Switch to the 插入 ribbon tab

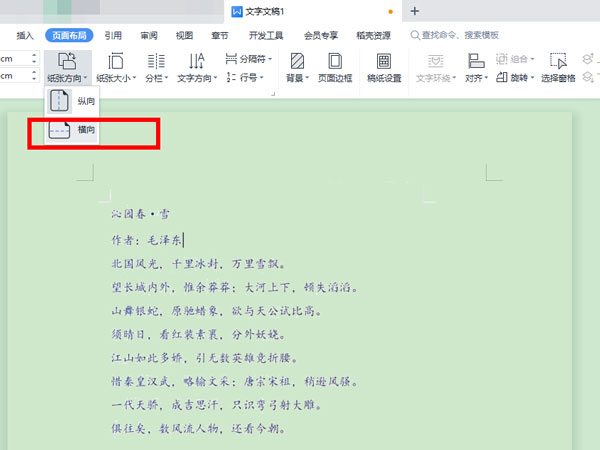click(25, 36)
